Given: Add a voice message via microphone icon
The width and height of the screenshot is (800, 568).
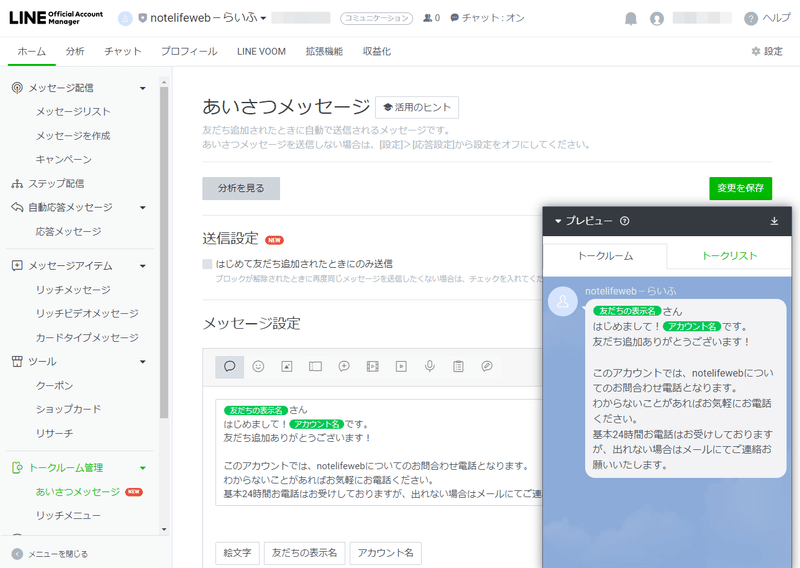Looking at the screenshot, I should click(x=430, y=366).
